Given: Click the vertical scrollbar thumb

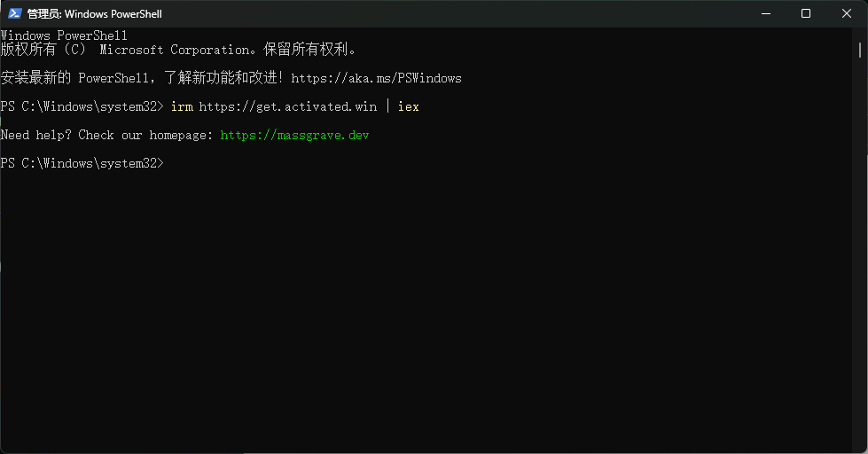Looking at the screenshot, I should [x=860, y=50].
